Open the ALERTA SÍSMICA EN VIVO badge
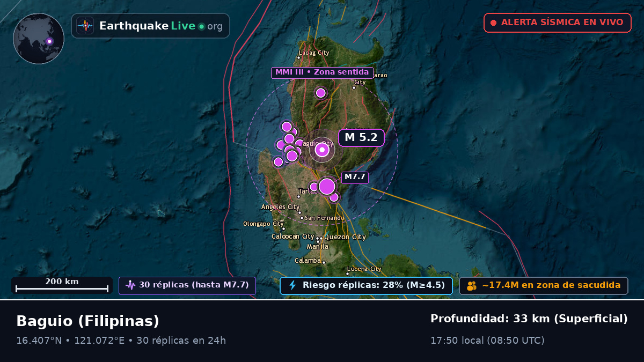 pyautogui.click(x=558, y=23)
